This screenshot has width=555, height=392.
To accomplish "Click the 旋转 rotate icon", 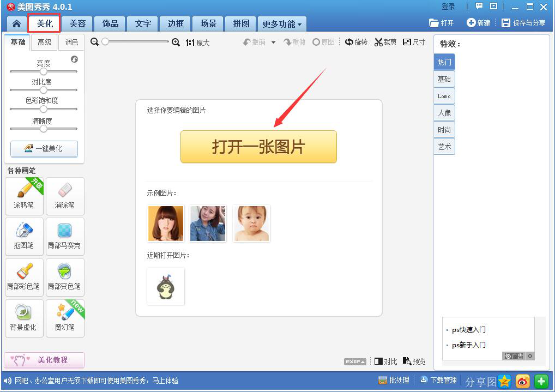I will 356,41.
